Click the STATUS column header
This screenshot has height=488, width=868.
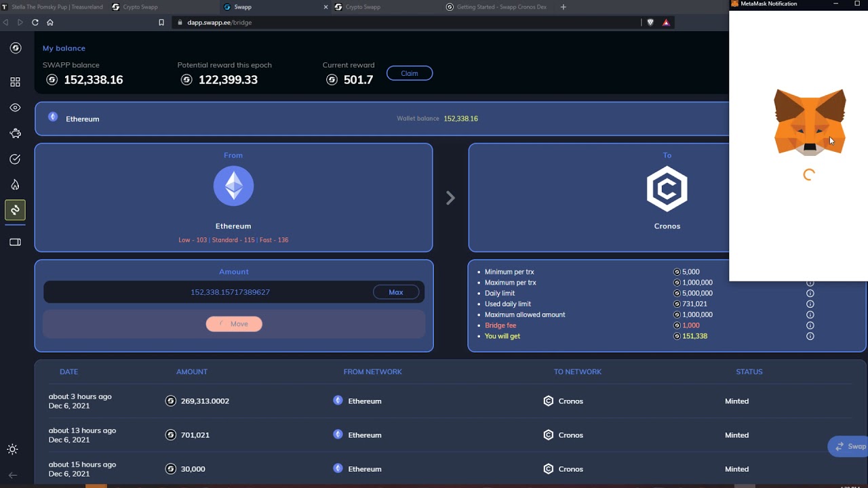[x=749, y=371]
